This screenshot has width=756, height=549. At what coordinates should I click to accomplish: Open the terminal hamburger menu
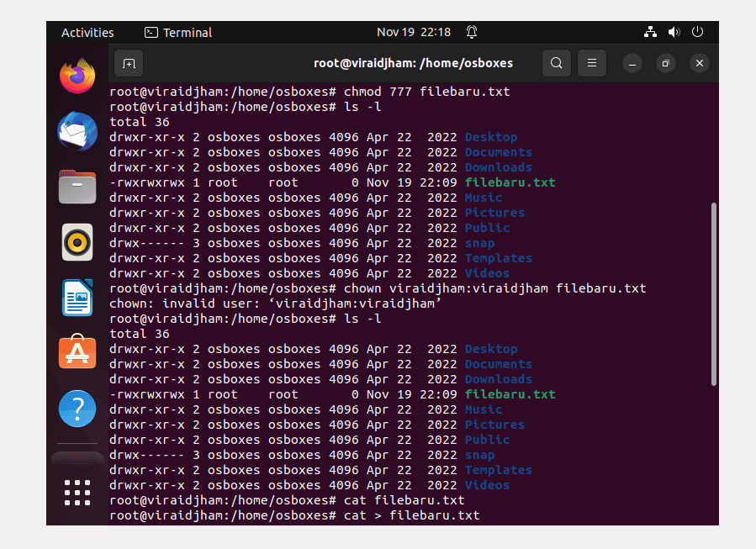[x=591, y=63]
